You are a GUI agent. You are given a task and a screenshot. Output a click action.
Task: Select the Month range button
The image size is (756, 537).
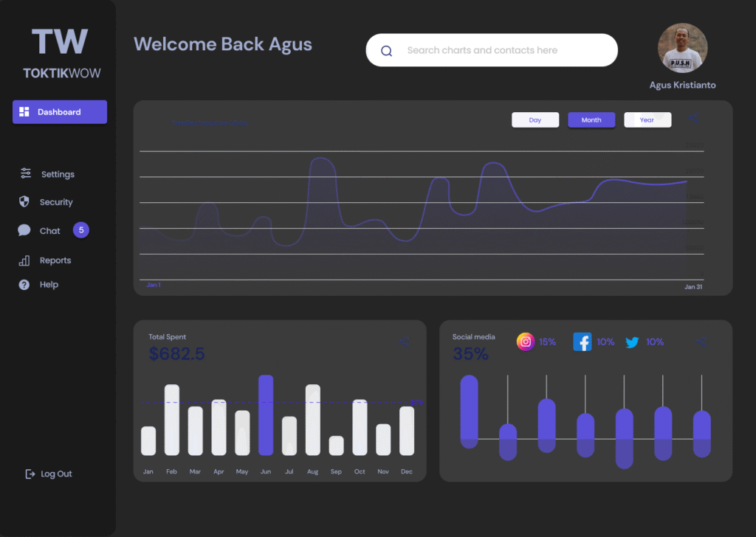click(591, 120)
